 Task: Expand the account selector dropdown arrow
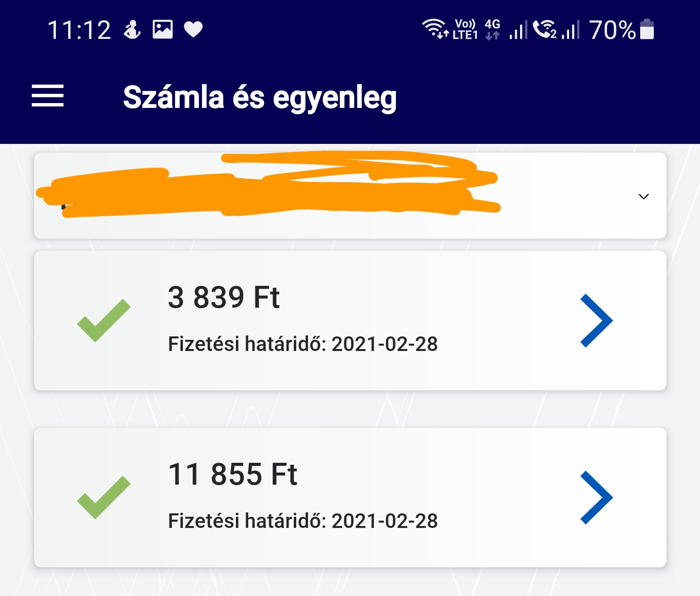click(x=644, y=196)
